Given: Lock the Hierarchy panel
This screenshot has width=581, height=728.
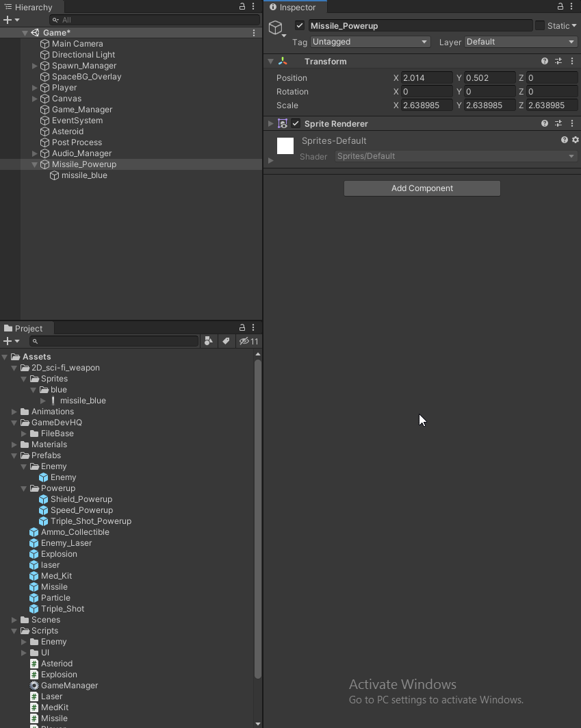Looking at the screenshot, I should pos(242,6).
